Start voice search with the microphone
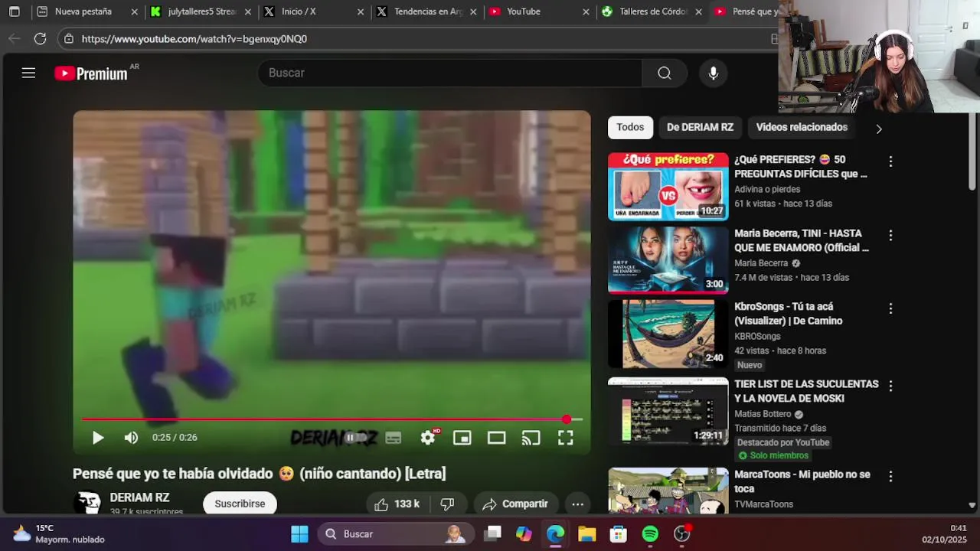The height and width of the screenshot is (551, 980). point(713,73)
